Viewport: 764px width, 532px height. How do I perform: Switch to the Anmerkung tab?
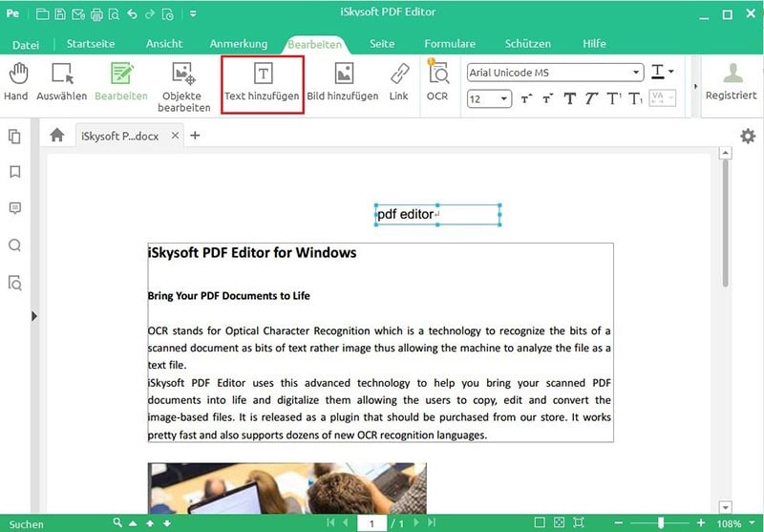(x=238, y=44)
